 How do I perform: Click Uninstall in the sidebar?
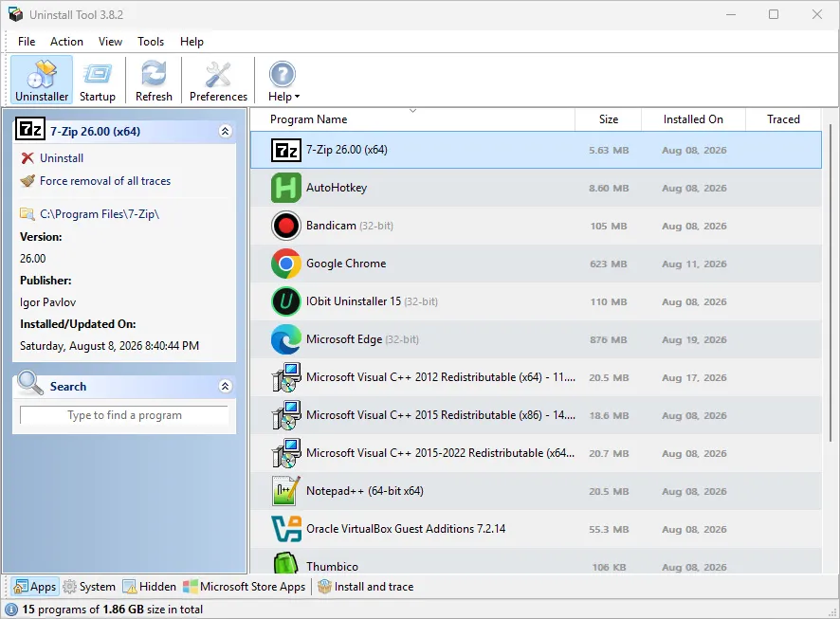click(x=62, y=158)
